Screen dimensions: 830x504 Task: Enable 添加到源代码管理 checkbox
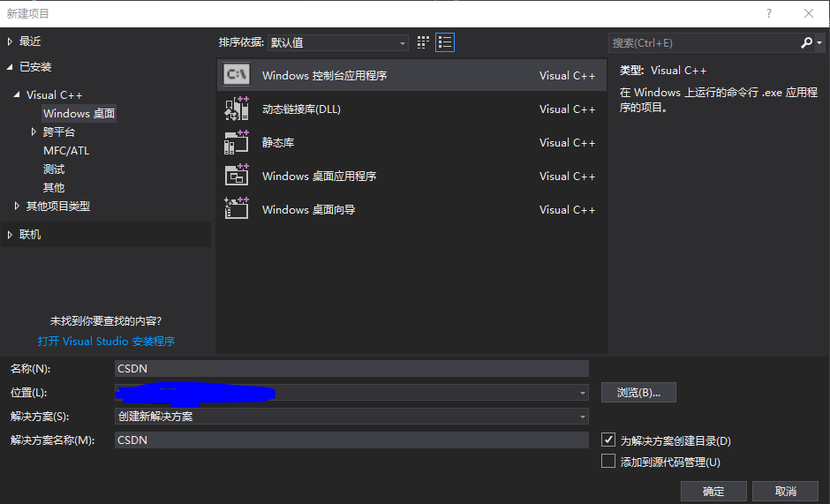607,461
